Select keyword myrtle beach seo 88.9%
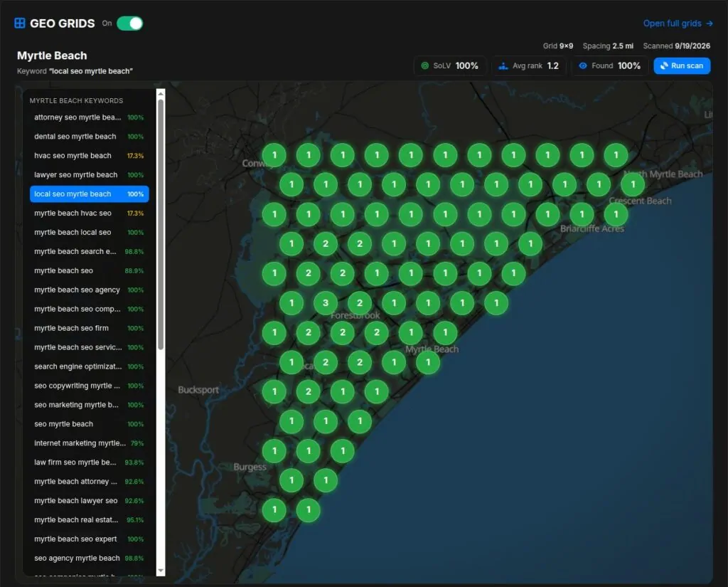 (x=89, y=270)
